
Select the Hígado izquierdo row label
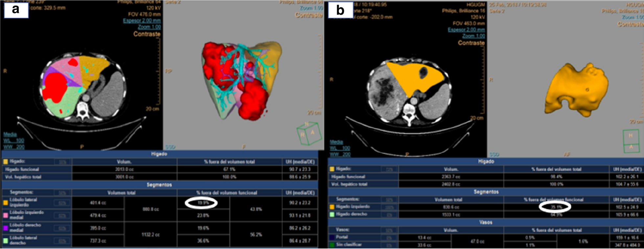(x=353, y=207)
